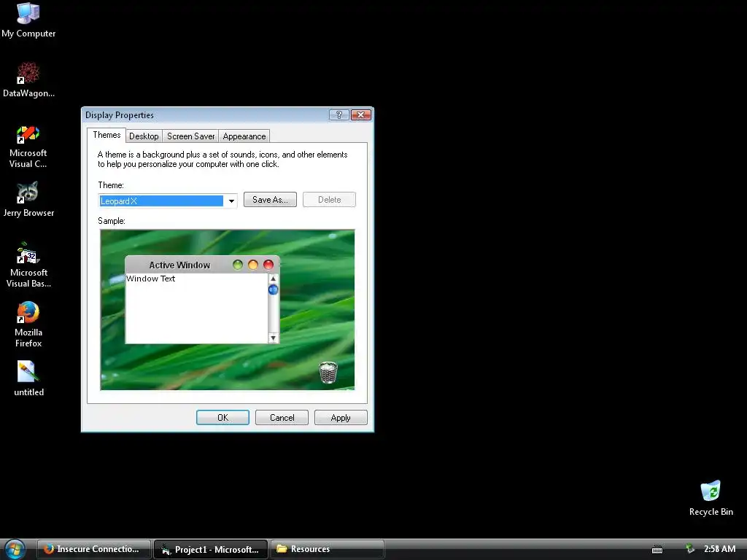Click the Apply button
The width and height of the screenshot is (747, 560).
[341, 418]
